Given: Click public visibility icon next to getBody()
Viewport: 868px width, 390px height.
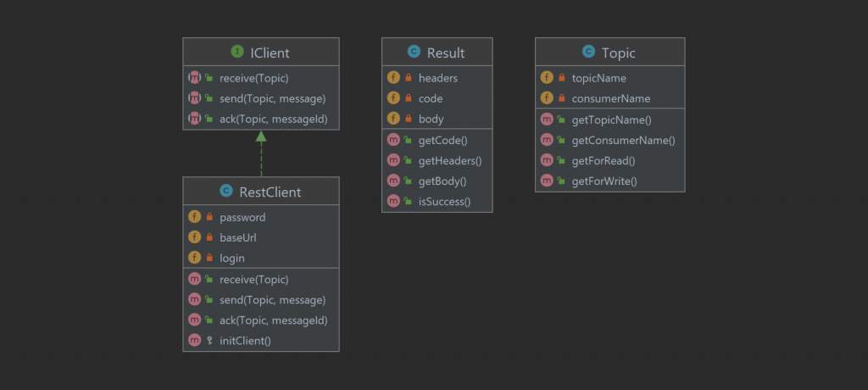Looking at the screenshot, I should coord(408,181).
